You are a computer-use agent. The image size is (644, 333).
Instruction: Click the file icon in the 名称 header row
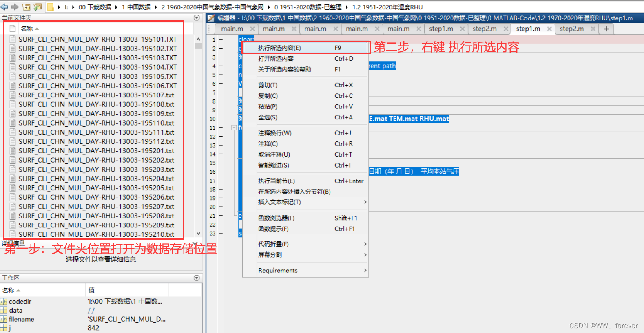pos(13,29)
